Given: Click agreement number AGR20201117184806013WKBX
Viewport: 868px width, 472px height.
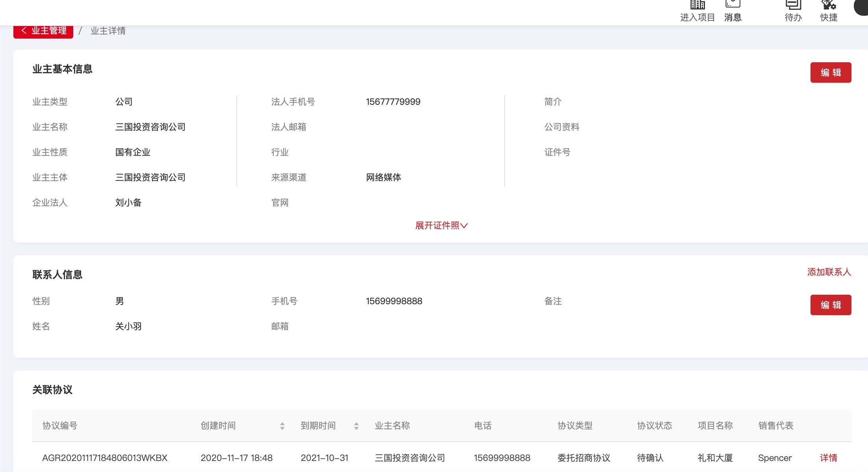Looking at the screenshot, I should (105, 458).
